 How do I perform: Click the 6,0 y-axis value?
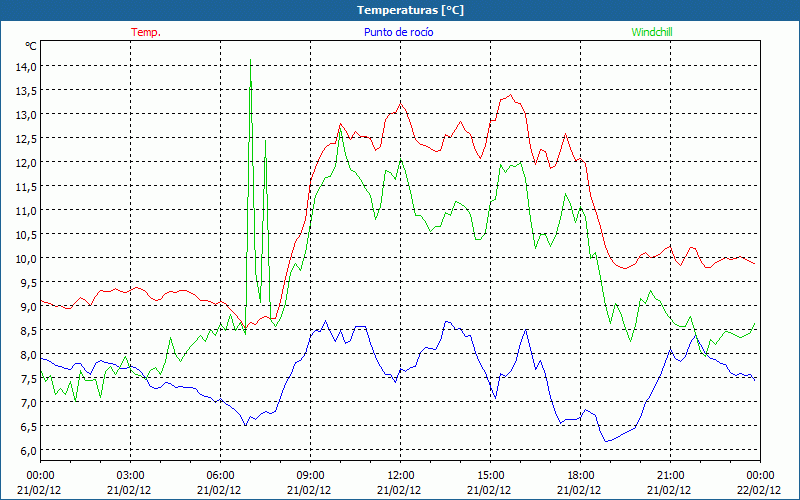click(28, 450)
